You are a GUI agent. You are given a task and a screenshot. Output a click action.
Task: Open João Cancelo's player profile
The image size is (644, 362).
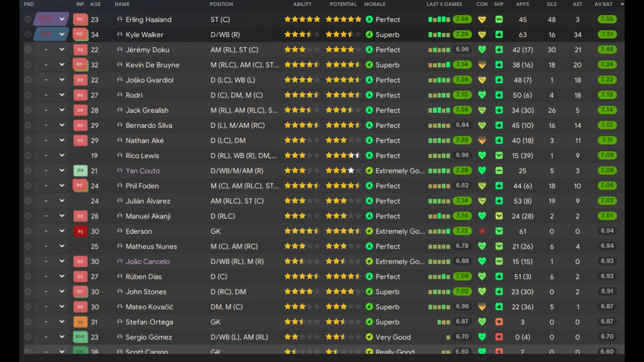pos(147,261)
